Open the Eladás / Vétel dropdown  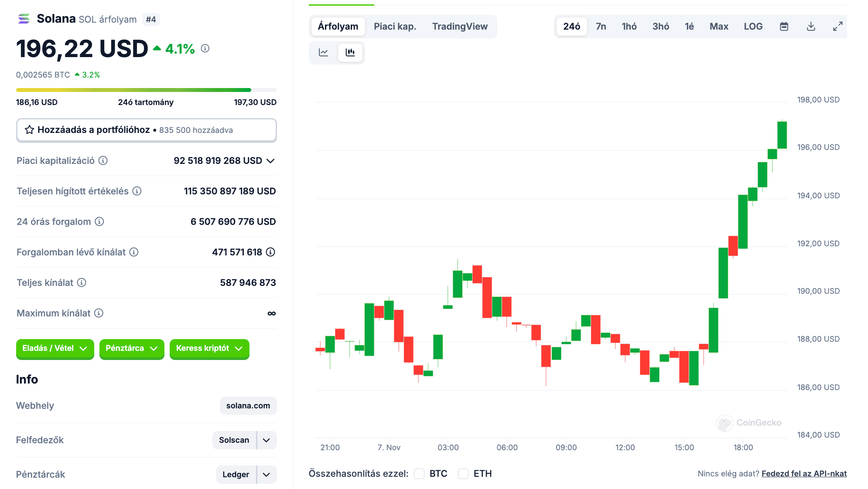(x=55, y=348)
